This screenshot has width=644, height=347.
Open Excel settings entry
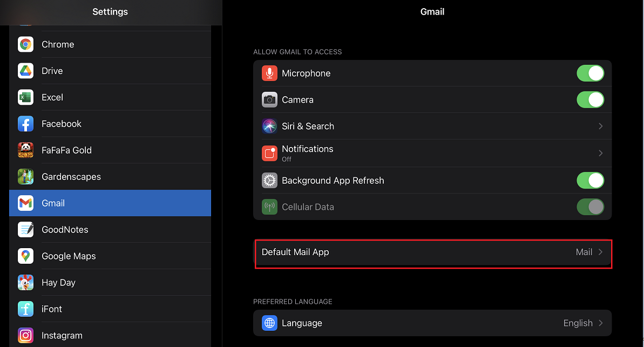(x=110, y=97)
